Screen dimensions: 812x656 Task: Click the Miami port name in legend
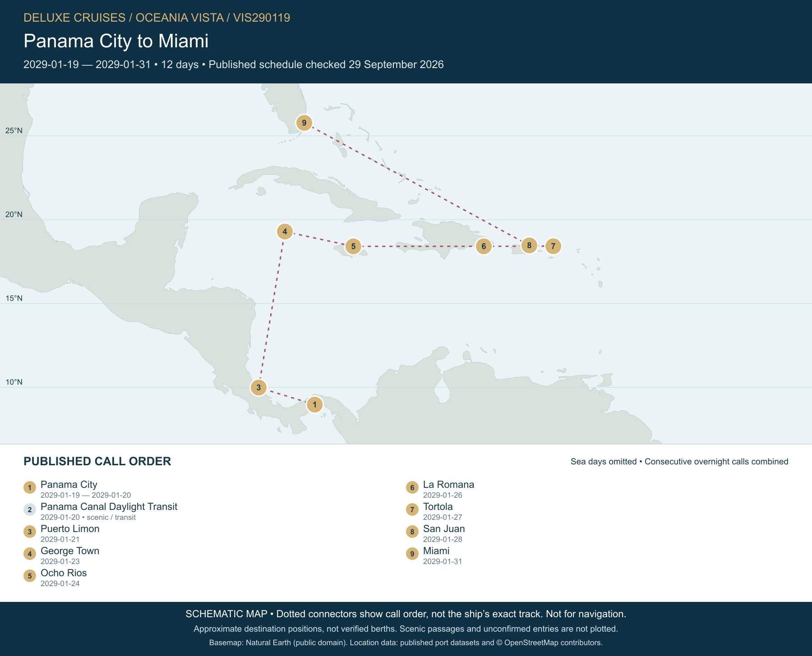point(436,551)
